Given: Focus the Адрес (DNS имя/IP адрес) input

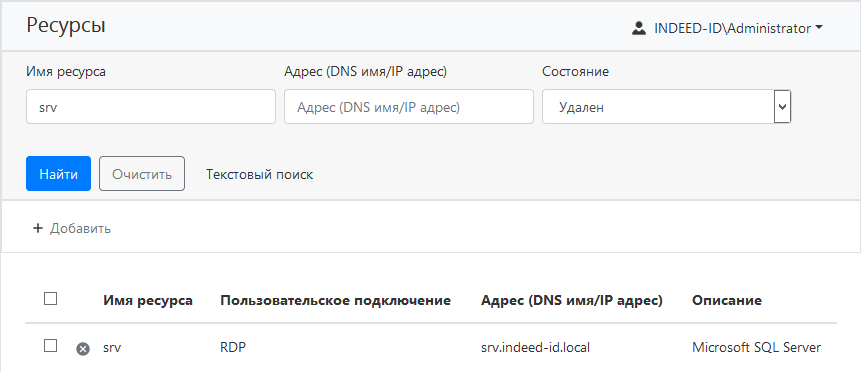Looking at the screenshot, I should point(409,107).
